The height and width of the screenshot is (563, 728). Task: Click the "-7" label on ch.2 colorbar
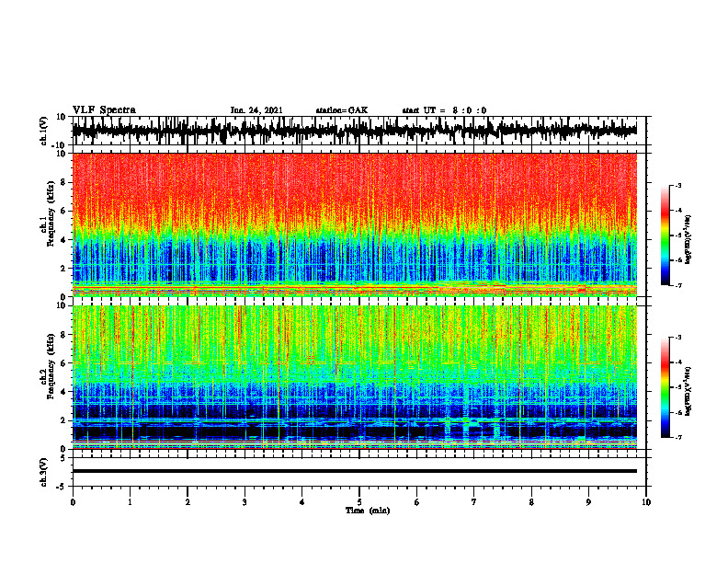677,437
